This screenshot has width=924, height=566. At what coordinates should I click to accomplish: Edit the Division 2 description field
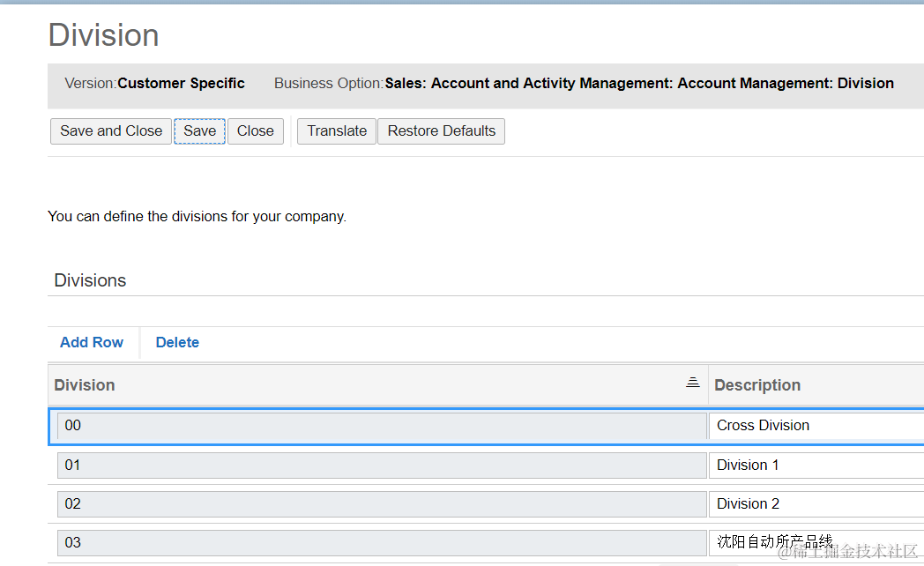(x=816, y=504)
